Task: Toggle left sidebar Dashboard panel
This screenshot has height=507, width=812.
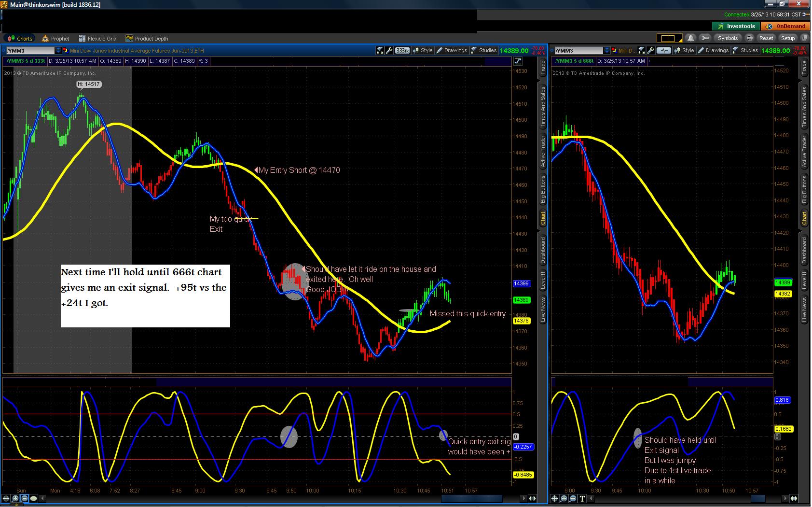Action: (x=543, y=250)
